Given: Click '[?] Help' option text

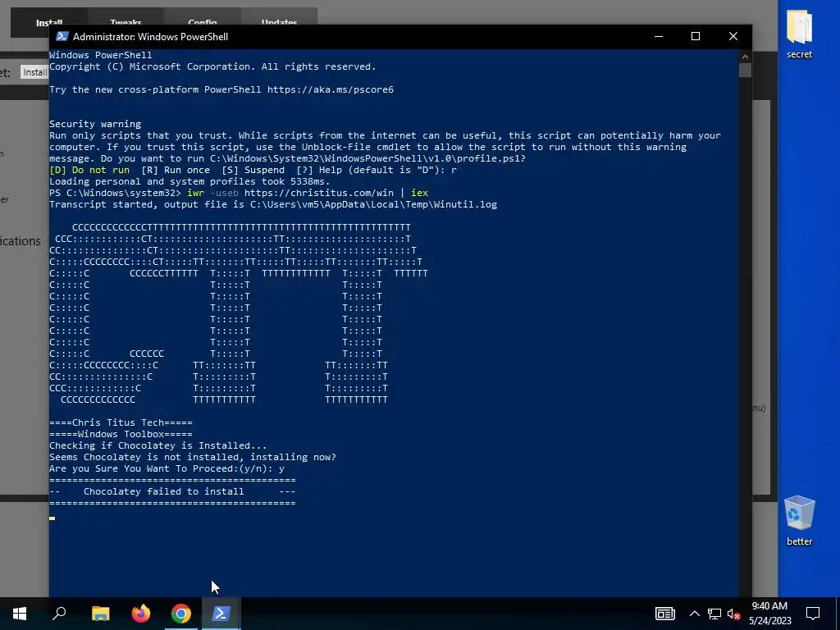Looking at the screenshot, I should point(319,170).
